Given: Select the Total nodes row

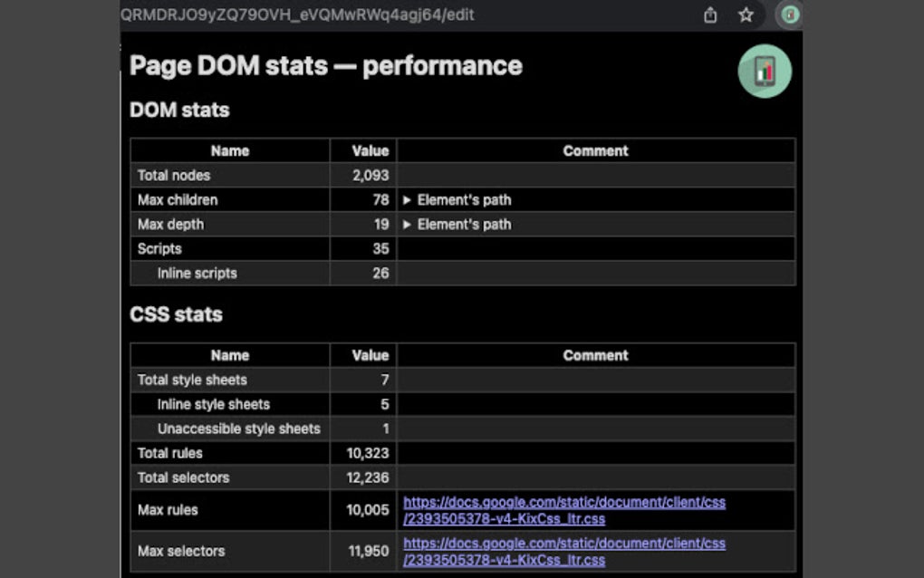Looking at the screenshot, I should point(229,175).
